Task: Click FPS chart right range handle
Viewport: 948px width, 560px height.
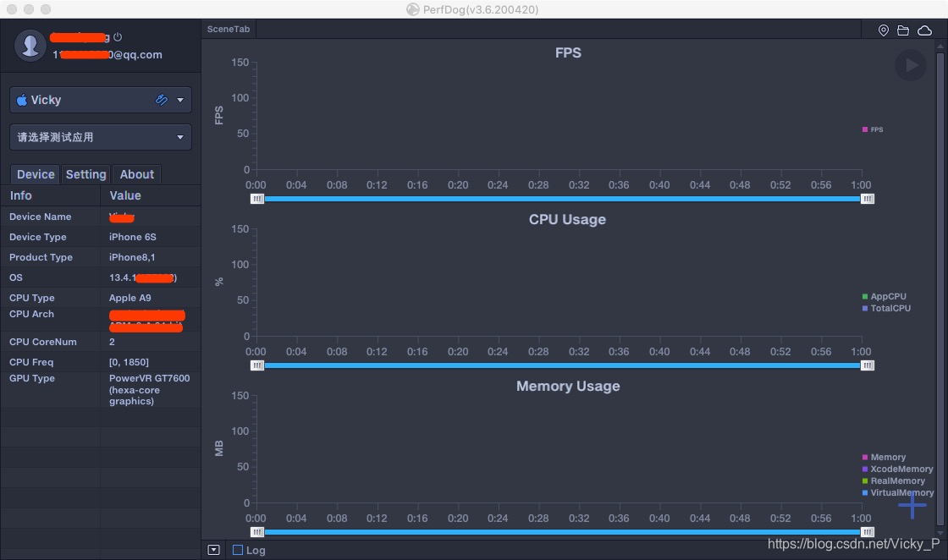Action: point(867,199)
